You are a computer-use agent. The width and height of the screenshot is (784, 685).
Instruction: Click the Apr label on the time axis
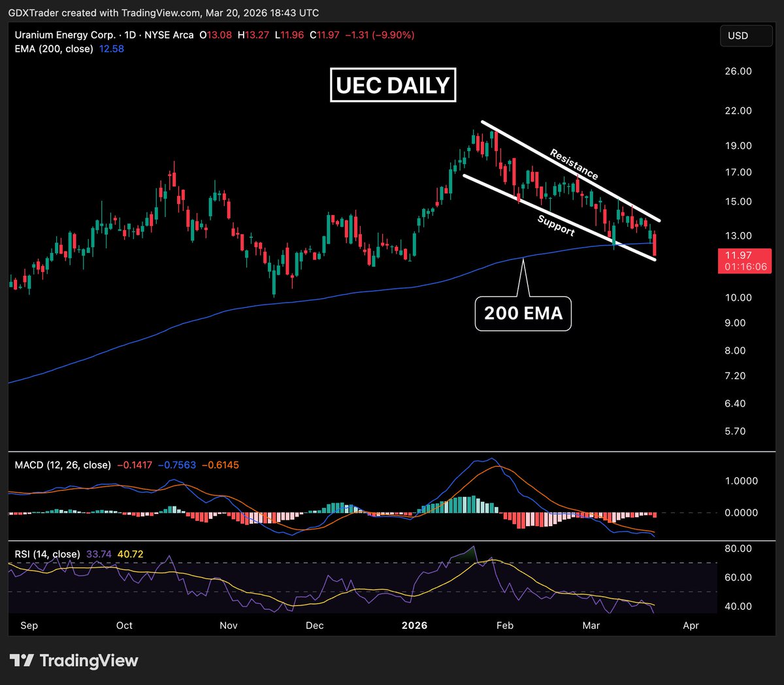tap(691, 626)
